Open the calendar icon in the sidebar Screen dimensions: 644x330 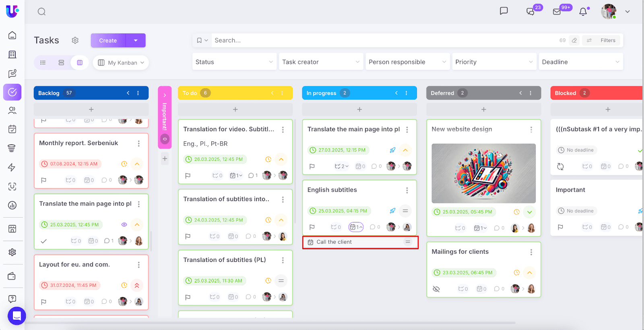(x=12, y=129)
